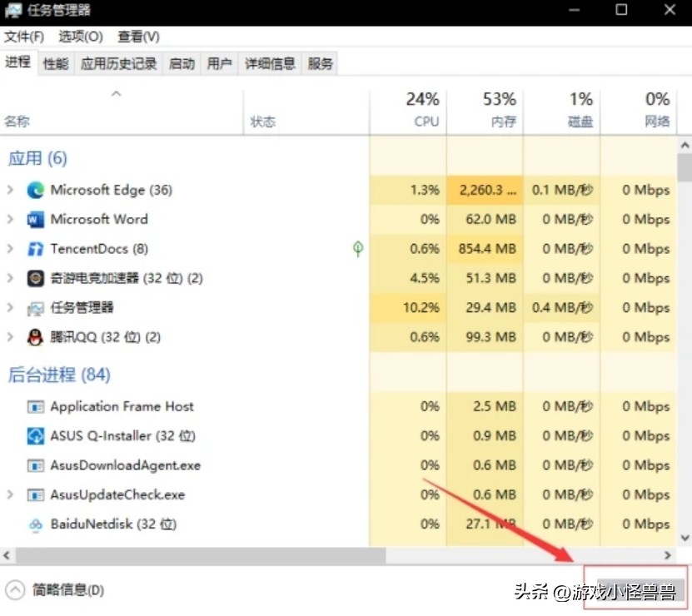Screen dimensions: 692x616
Task: Sort processes by the CPU column
Action: [421, 109]
